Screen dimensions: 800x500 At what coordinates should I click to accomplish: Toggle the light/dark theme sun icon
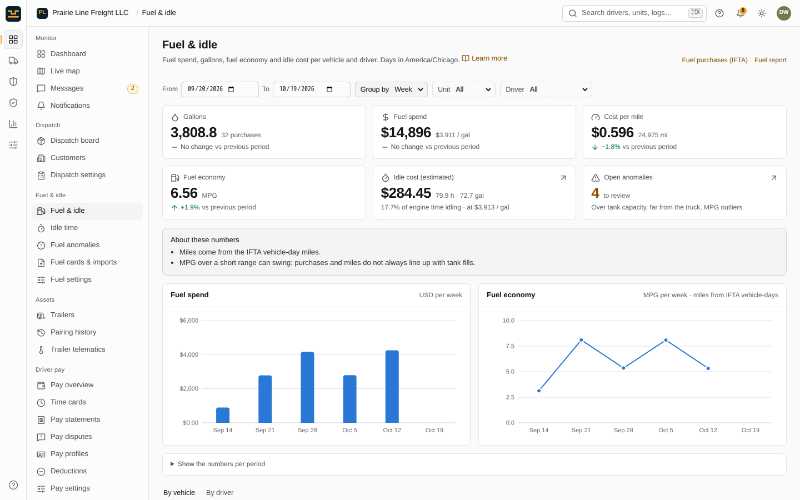[x=762, y=13]
